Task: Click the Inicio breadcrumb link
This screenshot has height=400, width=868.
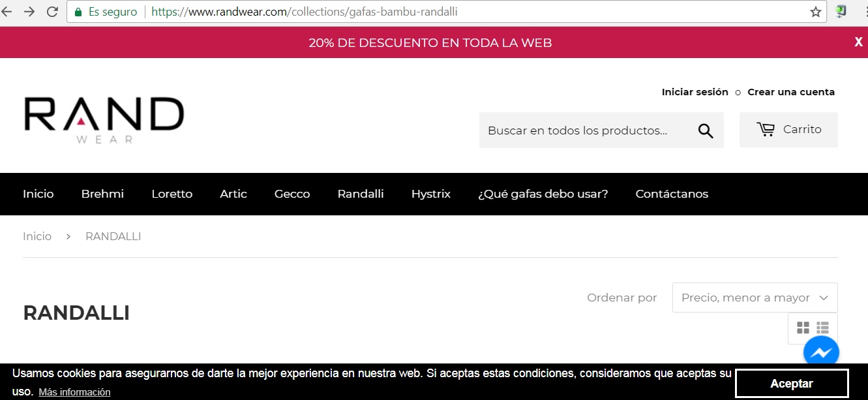Action: click(x=37, y=236)
